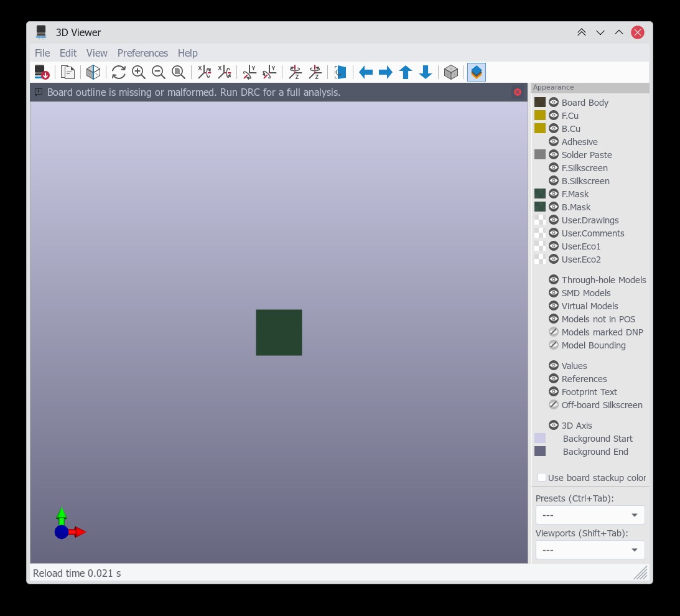The height and width of the screenshot is (616, 680).
Task: Rotate Y clockwise icon
Action: point(249,72)
